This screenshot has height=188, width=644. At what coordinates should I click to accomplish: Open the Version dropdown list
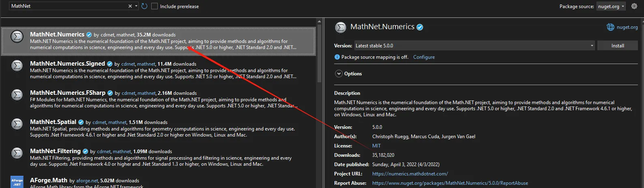point(474,46)
